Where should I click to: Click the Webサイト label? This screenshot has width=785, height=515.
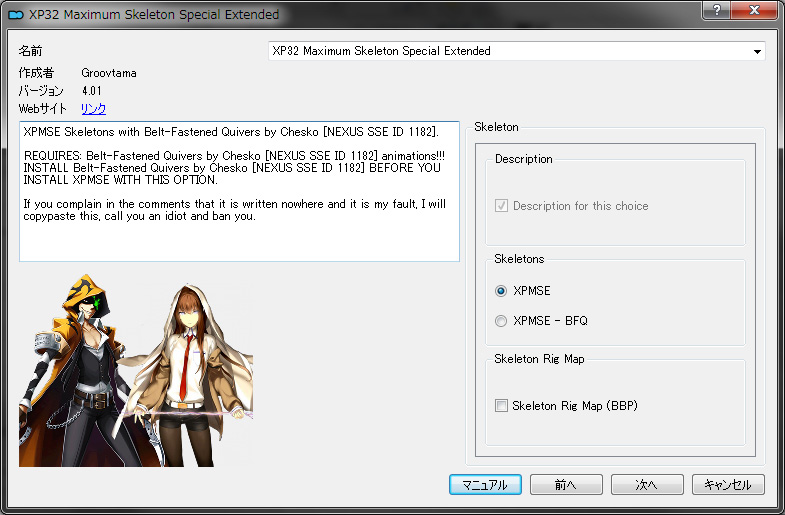(43, 109)
